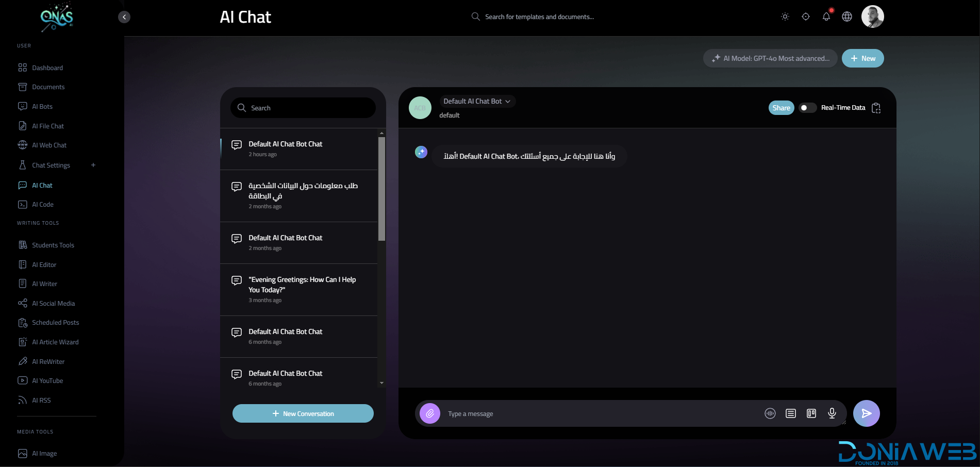Click the paperclip attachment icon
The width and height of the screenshot is (980, 467).
click(x=429, y=413)
